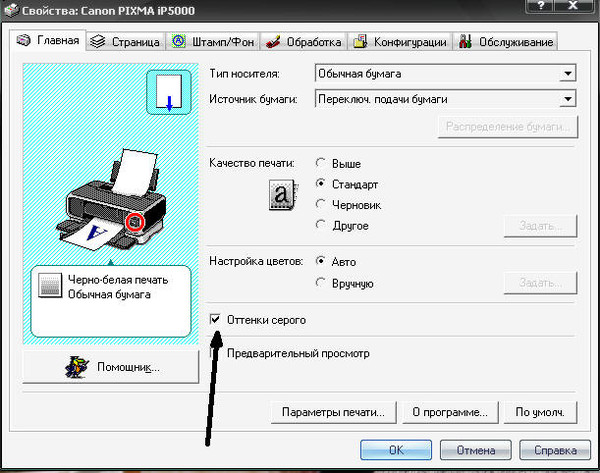
Task: Click the Тип носителя label
Action: pyautogui.click(x=244, y=73)
